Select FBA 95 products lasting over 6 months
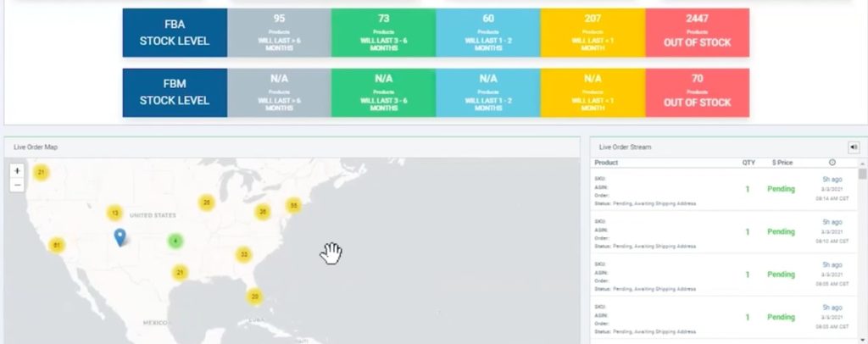 coord(279,33)
